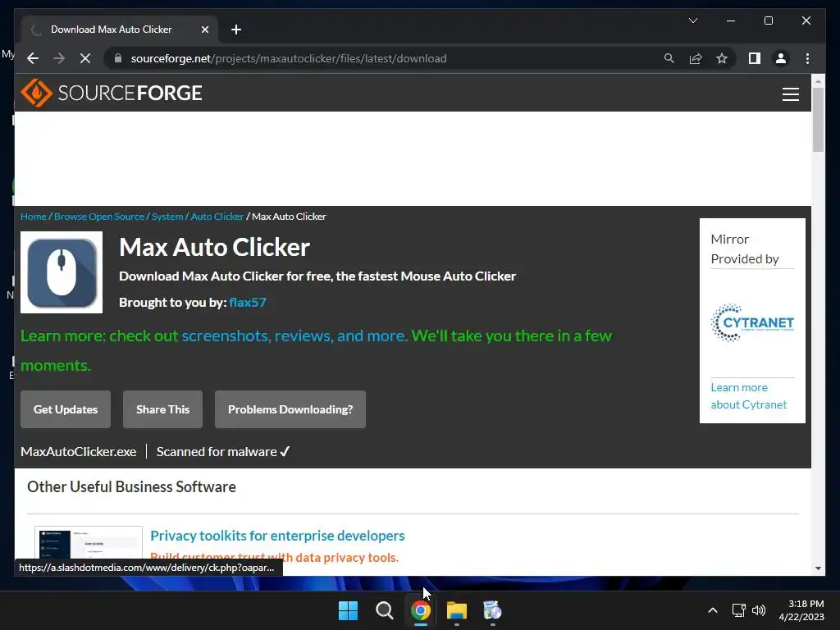Open the System breadcrumb link
Viewport: 840px width, 630px height.
pos(167,217)
